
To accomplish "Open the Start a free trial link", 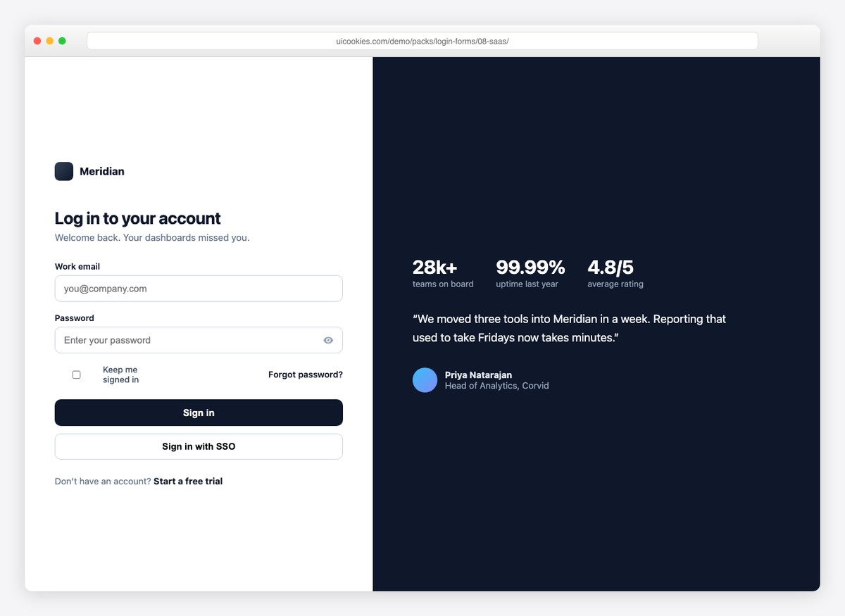I will (x=188, y=482).
